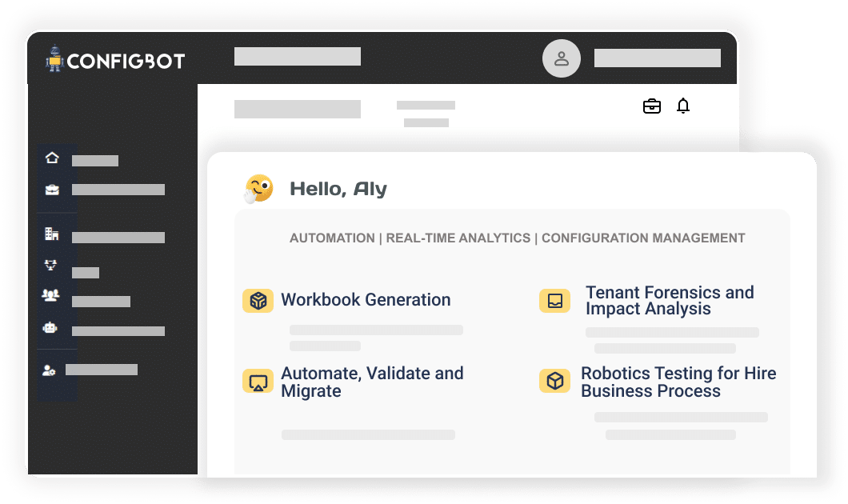Select the robot icon in the sidebar
This screenshot has width=848, height=504.
pyautogui.click(x=50, y=327)
